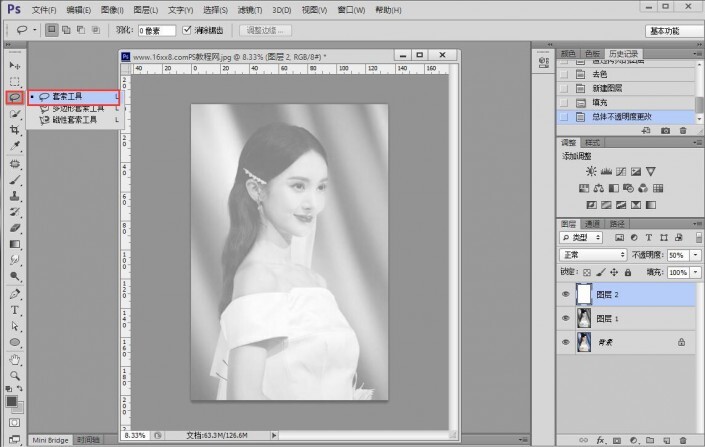Open the Mini Bridge panel tab
The image size is (705, 447).
(50, 439)
